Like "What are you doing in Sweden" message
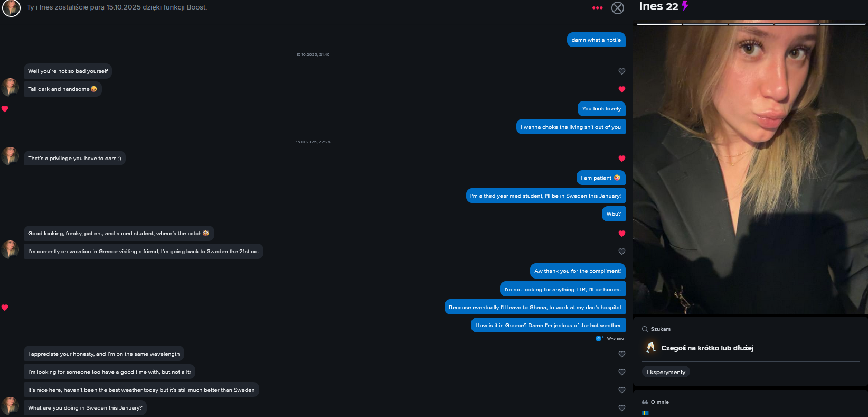Image resolution: width=868 pixels, height=417 pixels. click(x=622, y=408)
